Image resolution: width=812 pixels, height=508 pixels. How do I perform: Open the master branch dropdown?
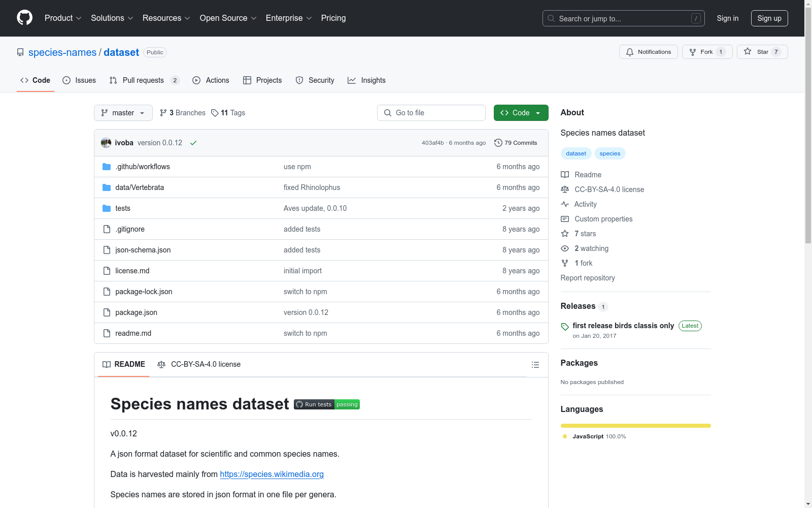(x=123, y=113)
